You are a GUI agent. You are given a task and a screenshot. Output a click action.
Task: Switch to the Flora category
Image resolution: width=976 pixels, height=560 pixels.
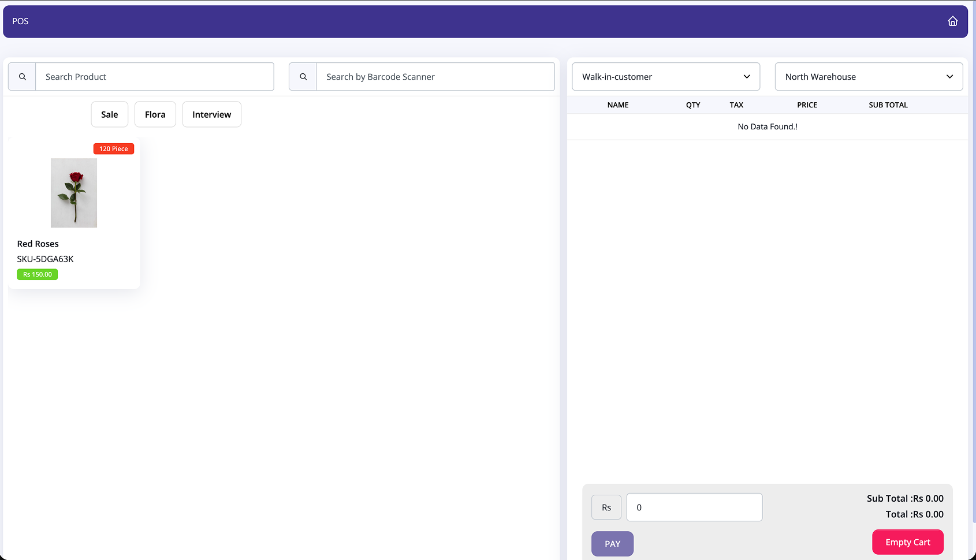click(155, 114)
